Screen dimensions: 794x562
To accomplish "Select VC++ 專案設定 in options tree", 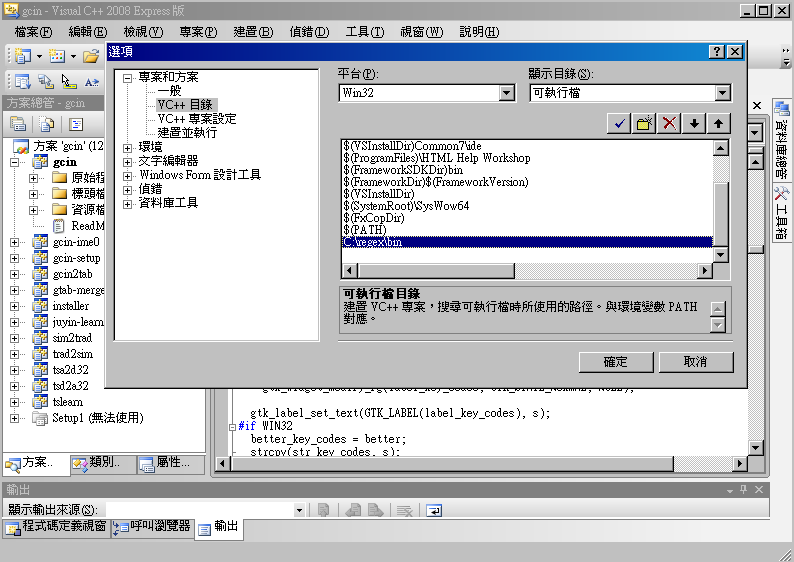I will point(197,118).
